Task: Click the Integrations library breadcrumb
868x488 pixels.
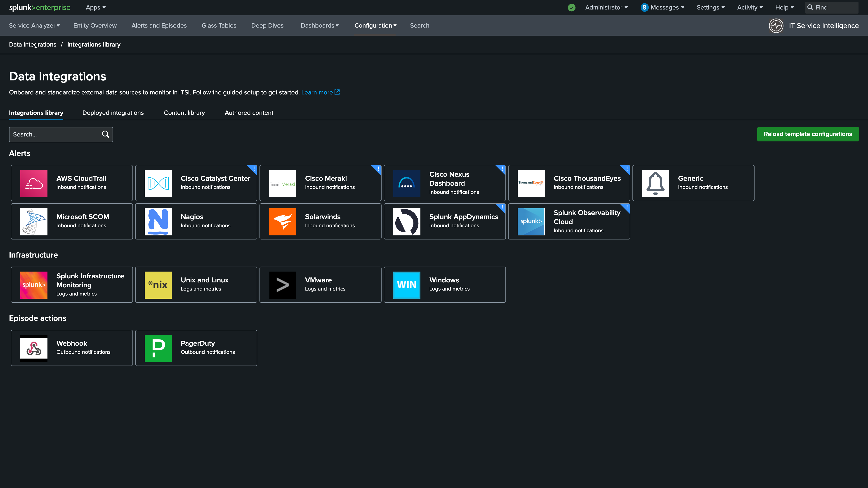Action: (94, 45)
